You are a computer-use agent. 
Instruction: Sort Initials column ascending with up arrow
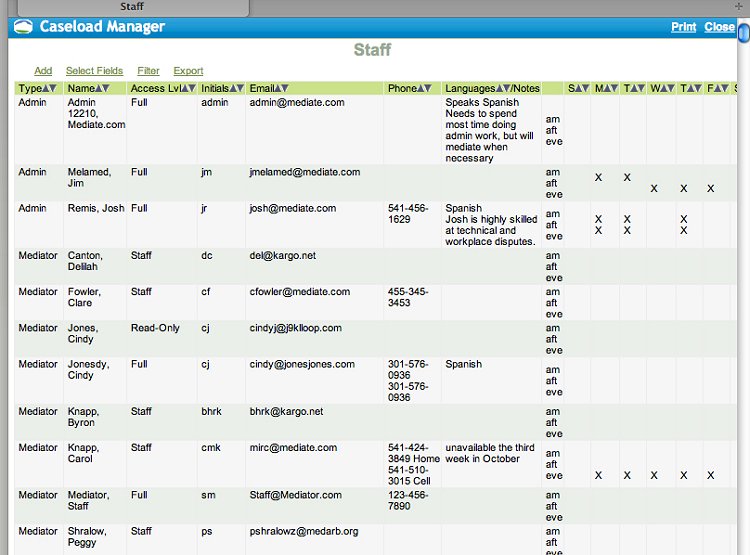coord(233,89)
